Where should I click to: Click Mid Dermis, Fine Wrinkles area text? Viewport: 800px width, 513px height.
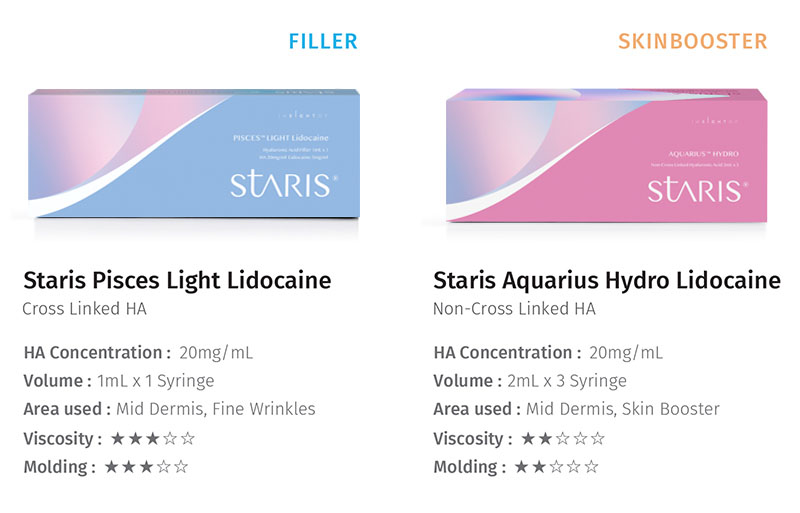click(216, 409)
